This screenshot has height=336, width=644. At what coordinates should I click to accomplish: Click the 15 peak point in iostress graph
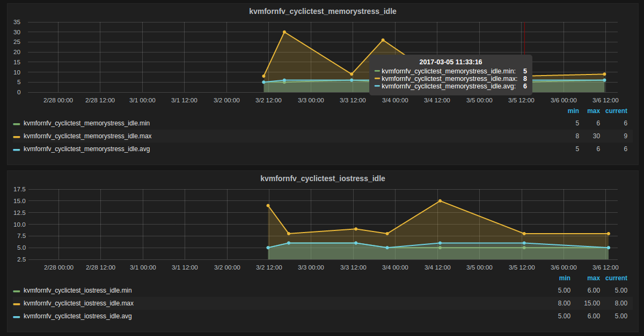(x=440, y=201)
